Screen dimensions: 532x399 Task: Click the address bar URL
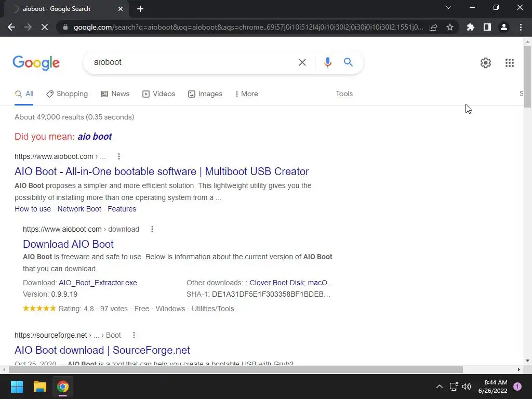click(x=248, y=27)
